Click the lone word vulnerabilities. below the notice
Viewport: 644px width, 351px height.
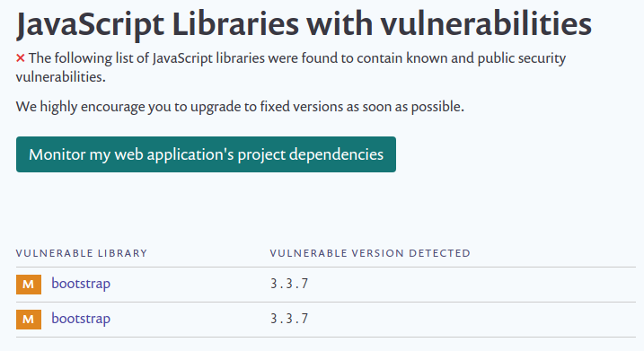[x=61, y=77]
